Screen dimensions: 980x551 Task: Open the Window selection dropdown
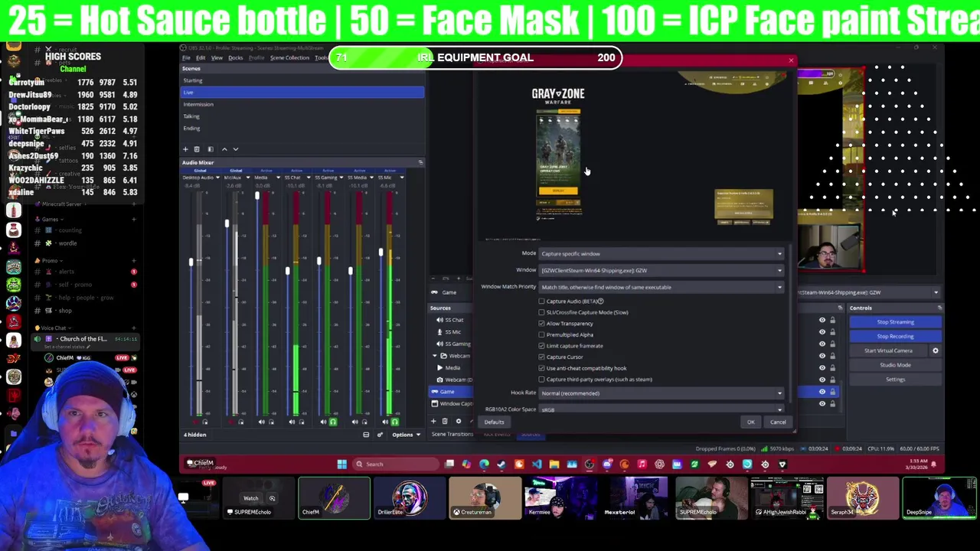(x=662, y=270)
